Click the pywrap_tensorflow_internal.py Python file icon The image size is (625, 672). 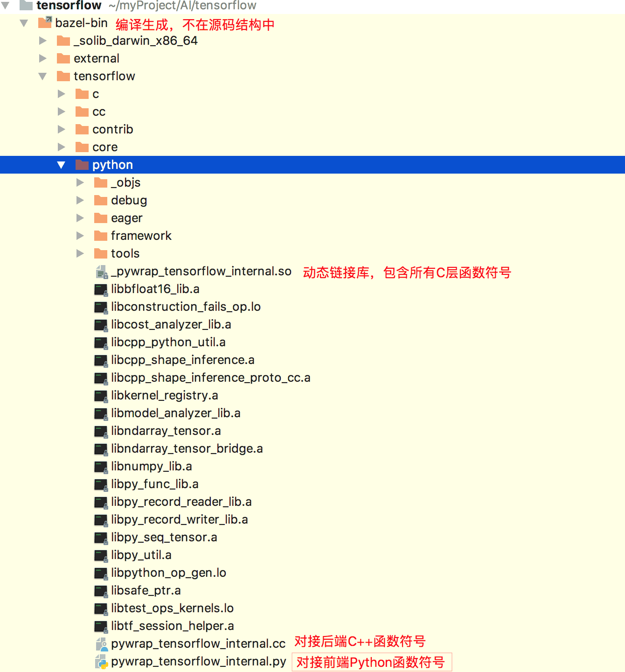coord(101,662)
